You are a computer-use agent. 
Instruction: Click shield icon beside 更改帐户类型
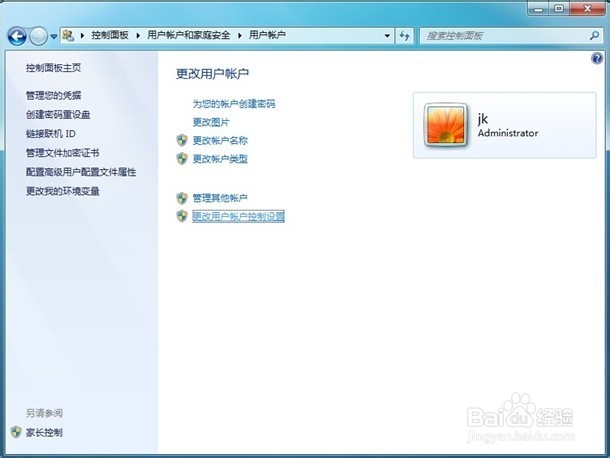click(182, 158)
